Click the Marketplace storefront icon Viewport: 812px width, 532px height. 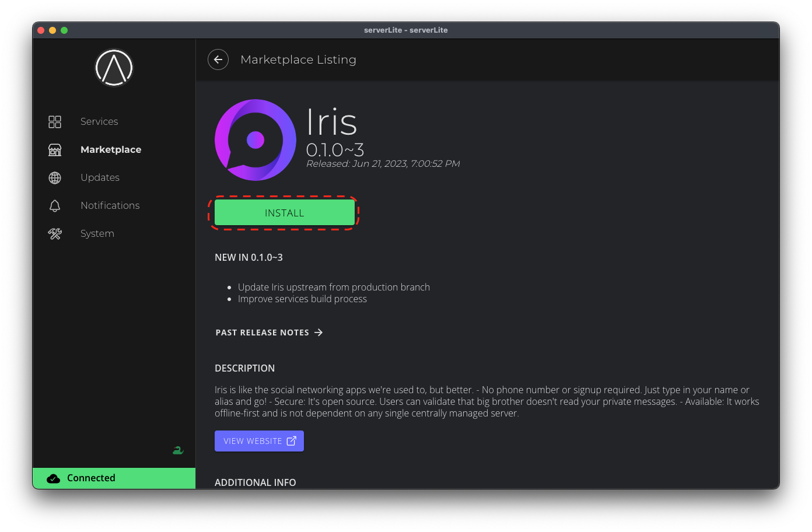(55, 150)
